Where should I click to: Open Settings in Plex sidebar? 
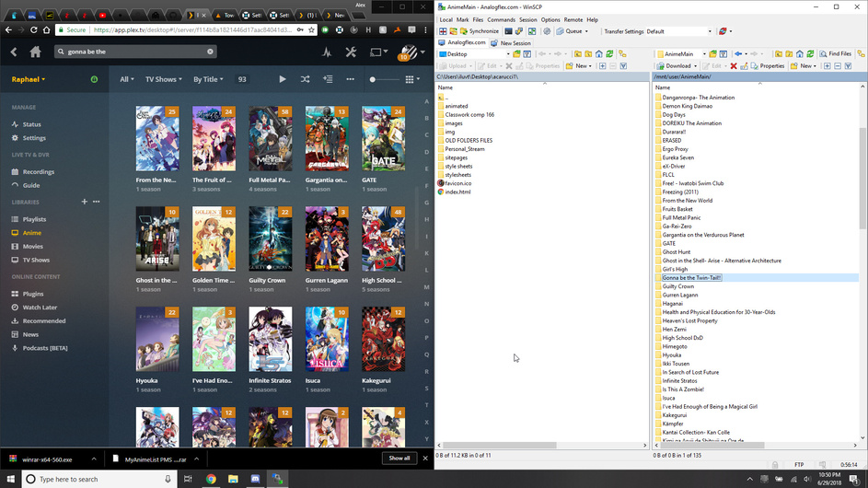[34, 138]
